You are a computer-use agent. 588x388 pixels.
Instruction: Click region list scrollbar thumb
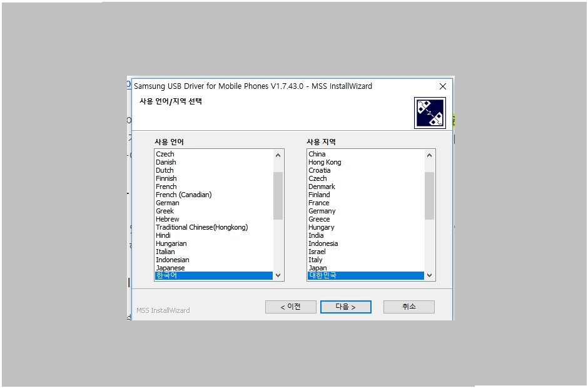tap(429, 196)
